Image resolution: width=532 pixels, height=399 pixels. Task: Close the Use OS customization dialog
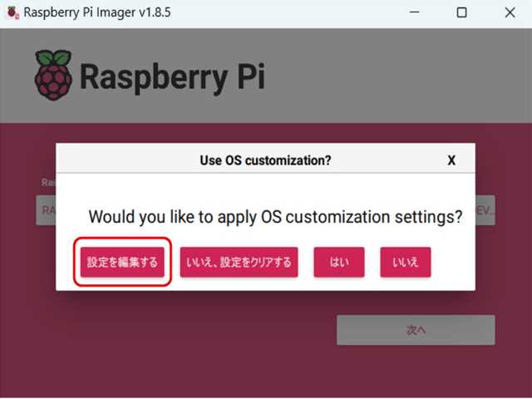point(451,160)
